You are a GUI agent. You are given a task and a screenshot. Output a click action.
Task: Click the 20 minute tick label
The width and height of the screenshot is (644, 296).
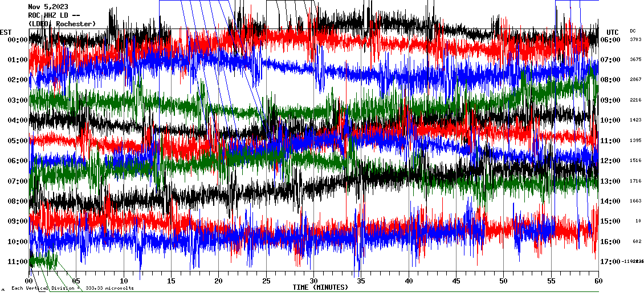[x=219, y=281]
